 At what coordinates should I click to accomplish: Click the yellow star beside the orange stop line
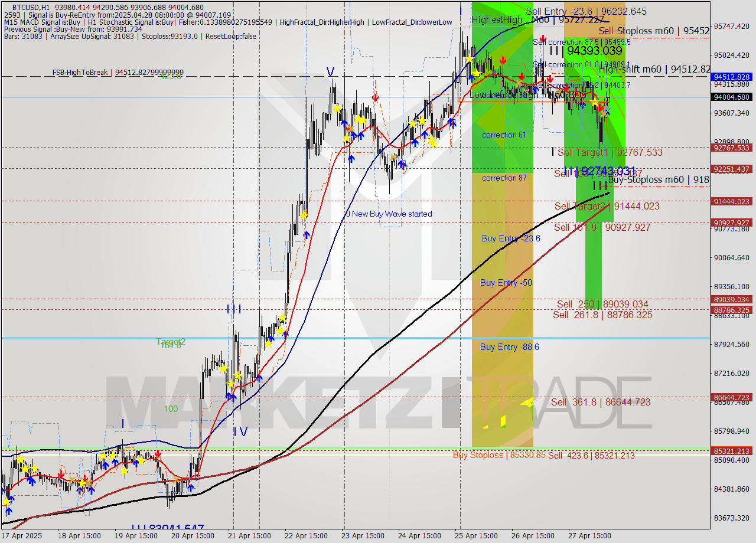click(x=594, y=102)
